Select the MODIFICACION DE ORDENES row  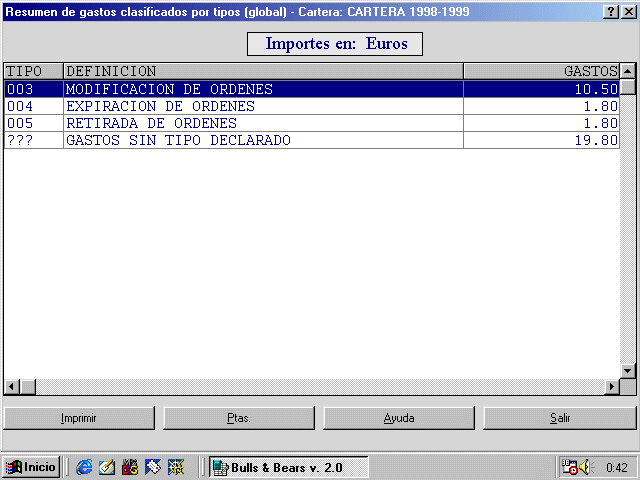click(312, 89)
